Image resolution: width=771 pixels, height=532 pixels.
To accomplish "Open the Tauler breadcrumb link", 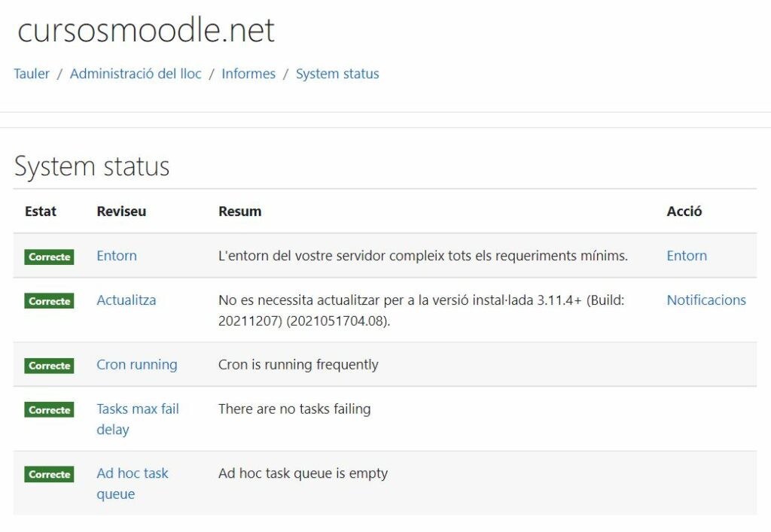I will (x=31, y=73).
